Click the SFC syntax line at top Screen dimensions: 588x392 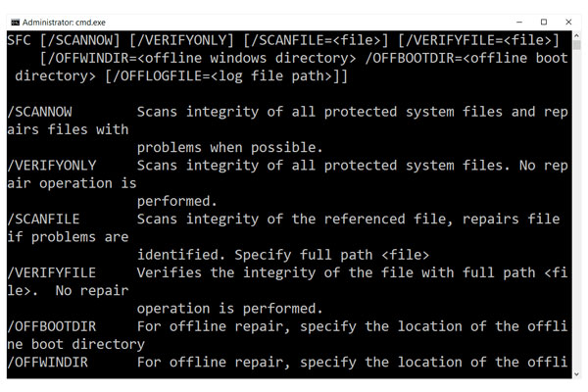click(283, 40)
